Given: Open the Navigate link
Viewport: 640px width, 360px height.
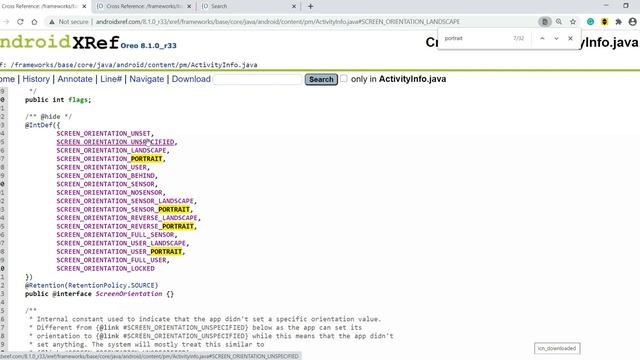Looking at the screenshot, I should [147, 79].
